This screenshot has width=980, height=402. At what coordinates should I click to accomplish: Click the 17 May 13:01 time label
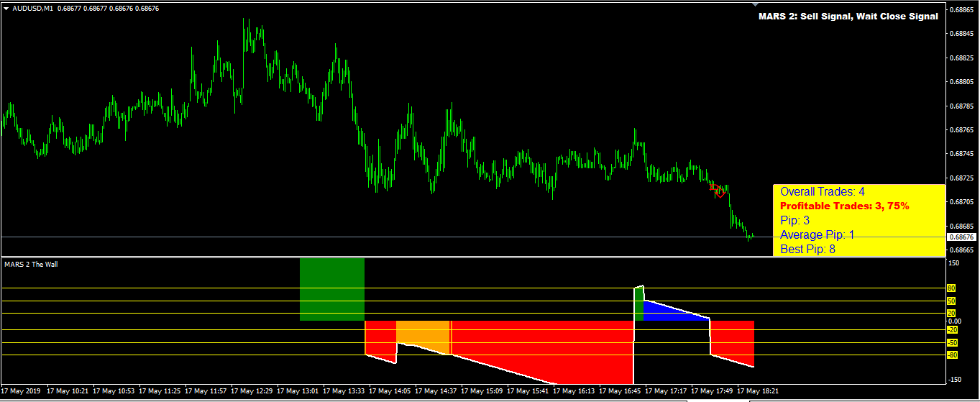point(298,391)
